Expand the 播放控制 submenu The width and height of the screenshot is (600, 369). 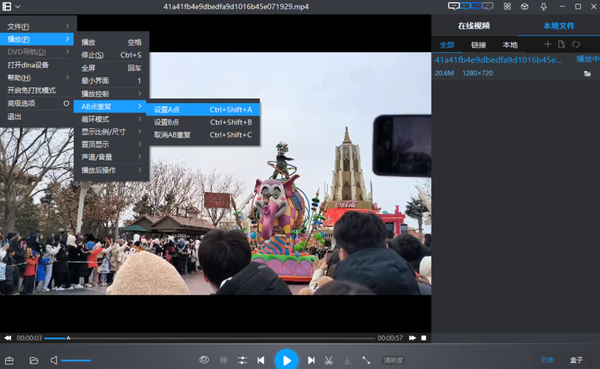[111, 94]
